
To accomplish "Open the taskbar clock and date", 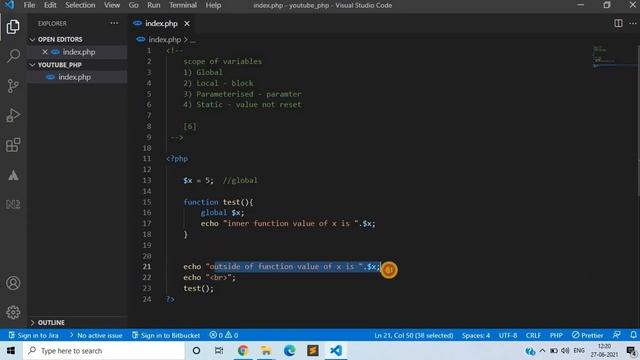I will (x=604, y=351).
